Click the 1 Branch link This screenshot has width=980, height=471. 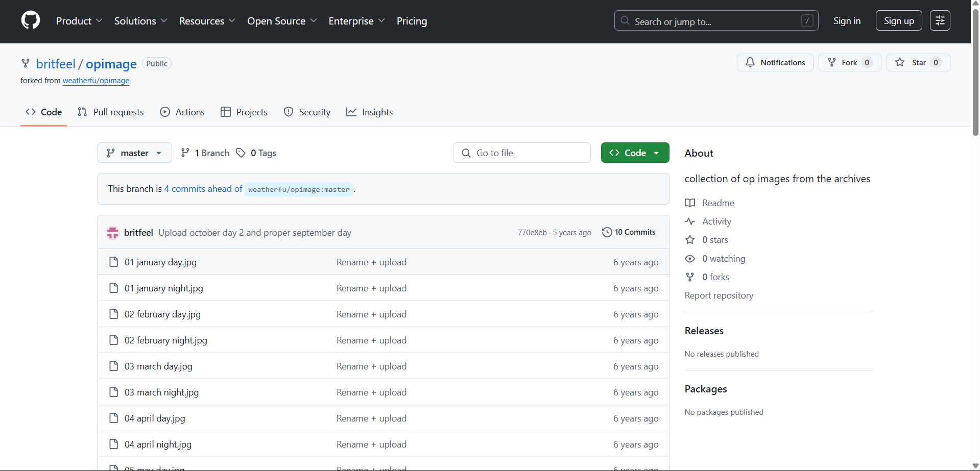[206, 153]
